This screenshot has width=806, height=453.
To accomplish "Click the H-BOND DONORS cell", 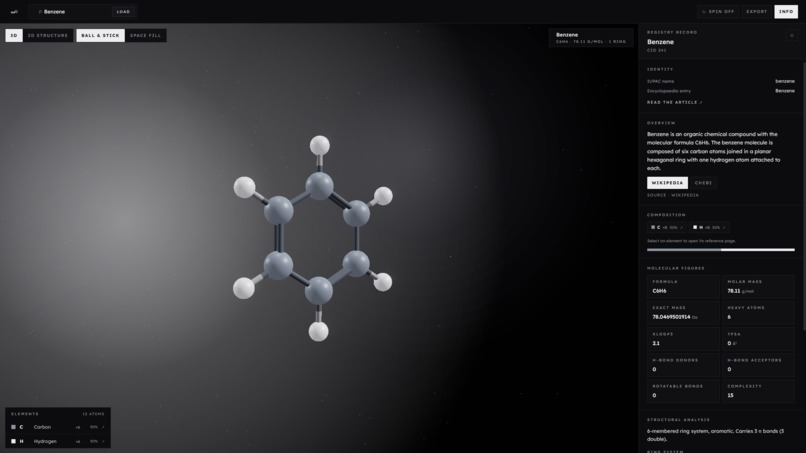I will 683,365.
